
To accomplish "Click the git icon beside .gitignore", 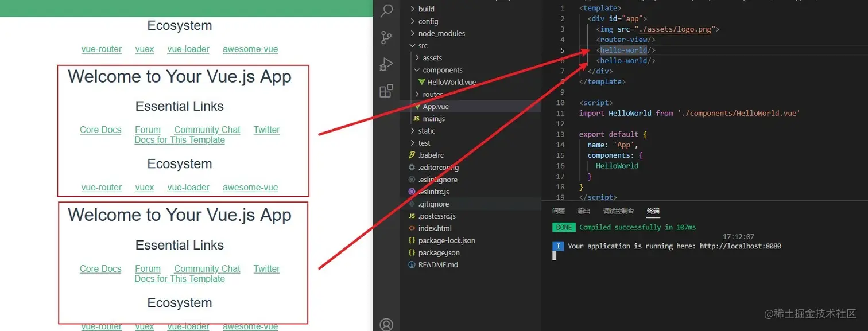I will pos(412,204).
